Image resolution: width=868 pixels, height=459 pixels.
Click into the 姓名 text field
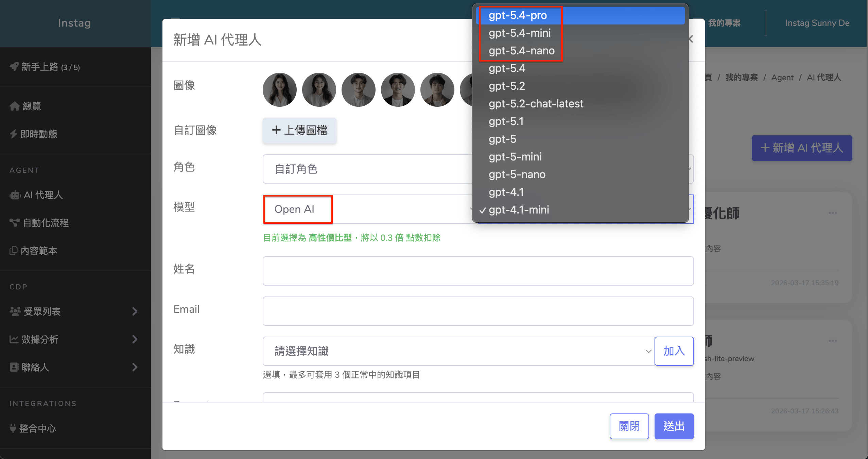(478, 271)
